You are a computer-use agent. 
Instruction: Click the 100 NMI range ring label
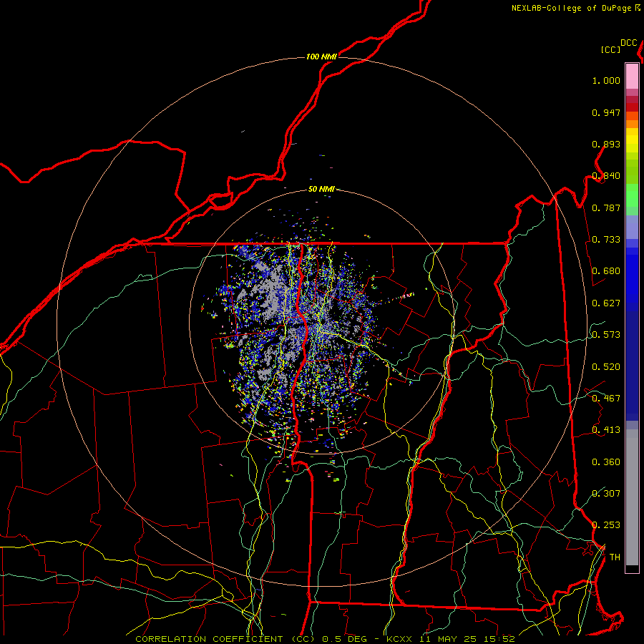point(321,57)
